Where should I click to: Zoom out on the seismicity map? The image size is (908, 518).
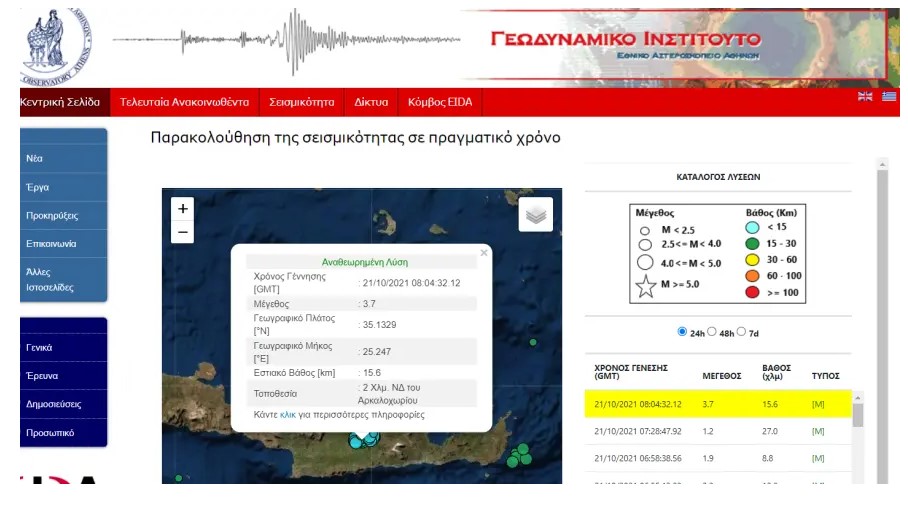[x=182, y=232]
